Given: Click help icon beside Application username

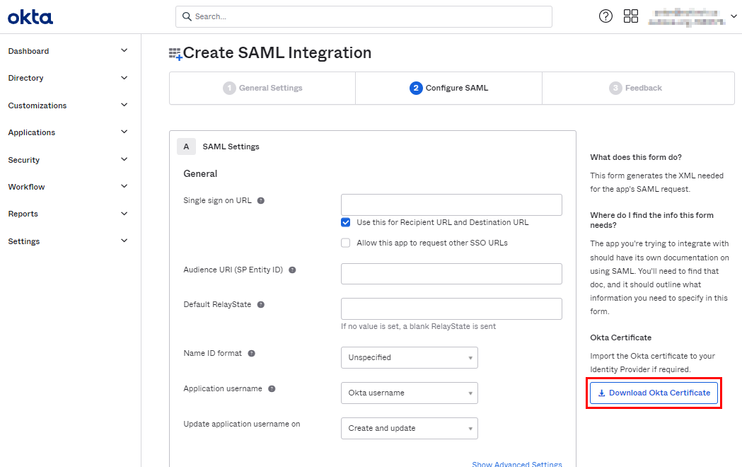Looking at the screenshot, I should click(272, 389).
